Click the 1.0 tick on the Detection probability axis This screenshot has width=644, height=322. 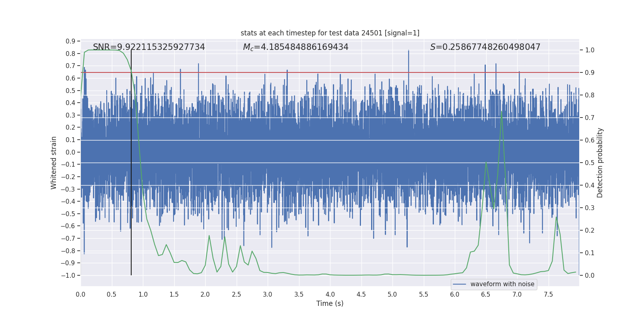click(590, 50)
